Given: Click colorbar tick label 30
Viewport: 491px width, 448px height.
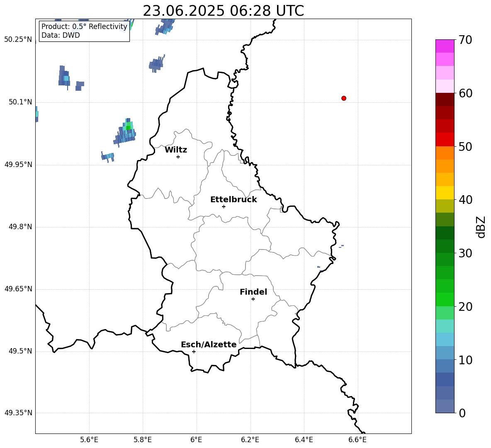Looking at the screenshot, I should coord(465,253).
